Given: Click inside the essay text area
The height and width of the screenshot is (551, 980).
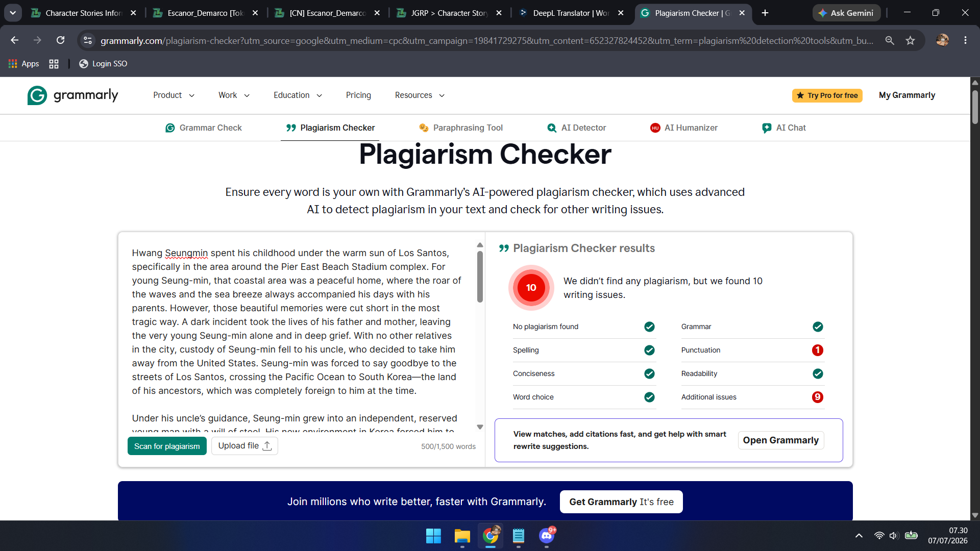Looking at the screenshot, I should [297, 336].
